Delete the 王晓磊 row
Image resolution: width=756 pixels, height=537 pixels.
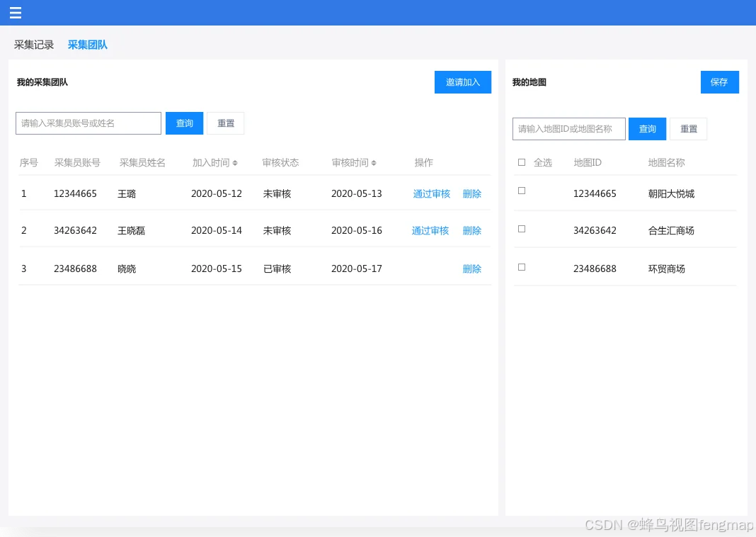point(472,231)
